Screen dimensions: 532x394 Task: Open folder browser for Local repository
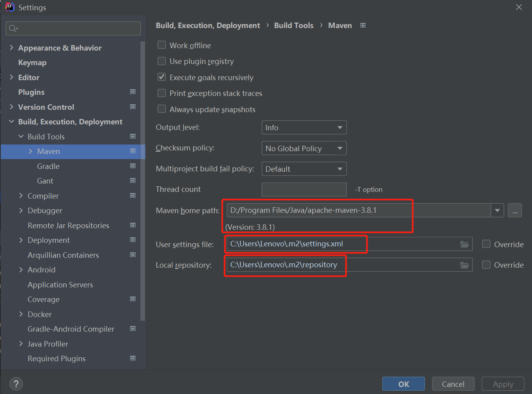(x=464, y=265)
